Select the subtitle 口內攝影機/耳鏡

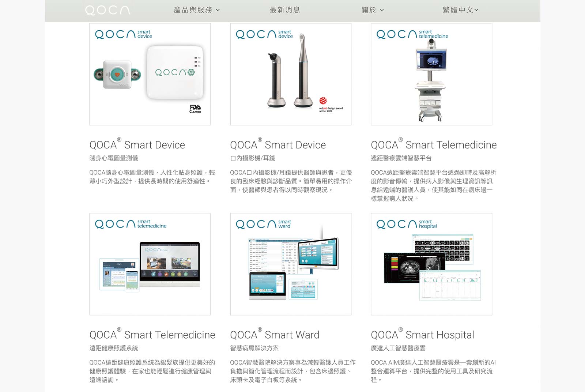(x=253, y=158)
